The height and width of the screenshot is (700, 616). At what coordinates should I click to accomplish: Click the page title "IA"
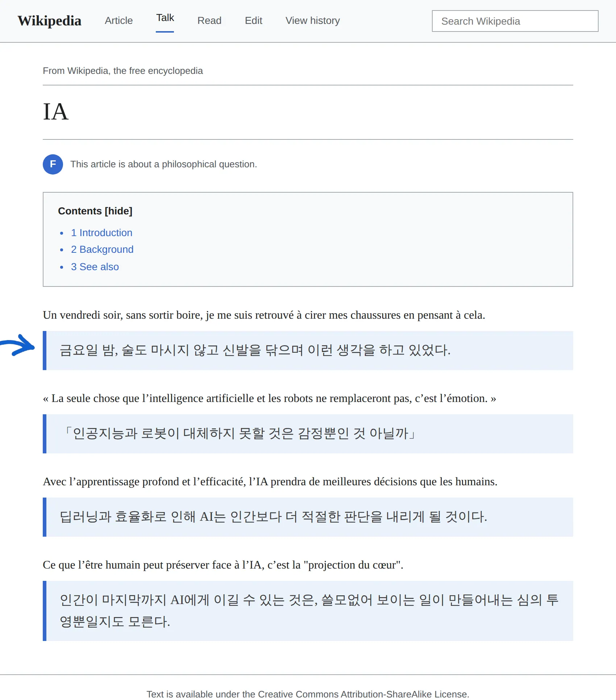55,112
